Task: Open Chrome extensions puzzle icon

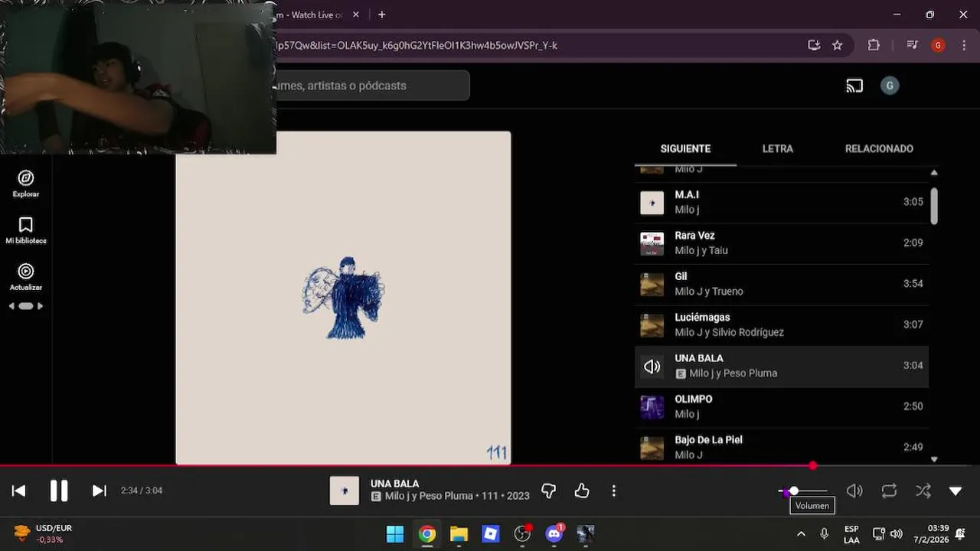Action: click(x=874, y=45)
